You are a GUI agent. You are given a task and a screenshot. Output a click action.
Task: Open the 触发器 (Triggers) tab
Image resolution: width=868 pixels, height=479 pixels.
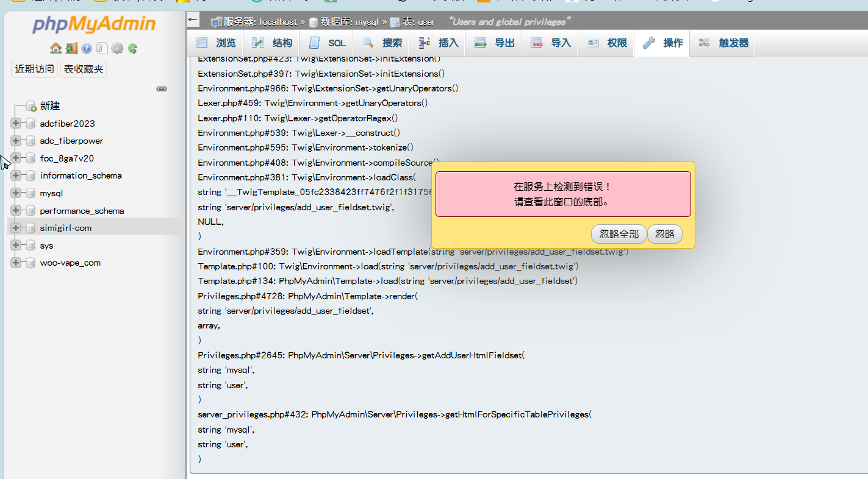pos(723,43)
